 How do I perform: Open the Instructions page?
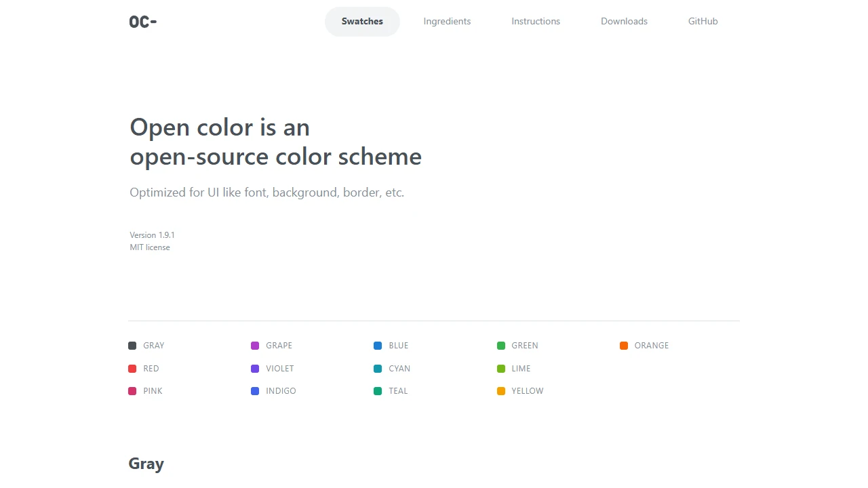click(x=536, y=21)
